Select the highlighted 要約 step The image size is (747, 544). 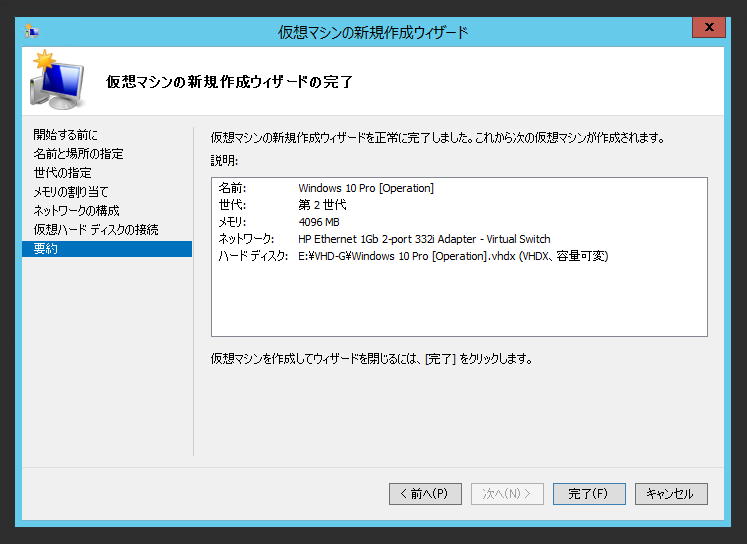[x=107, y=249]
